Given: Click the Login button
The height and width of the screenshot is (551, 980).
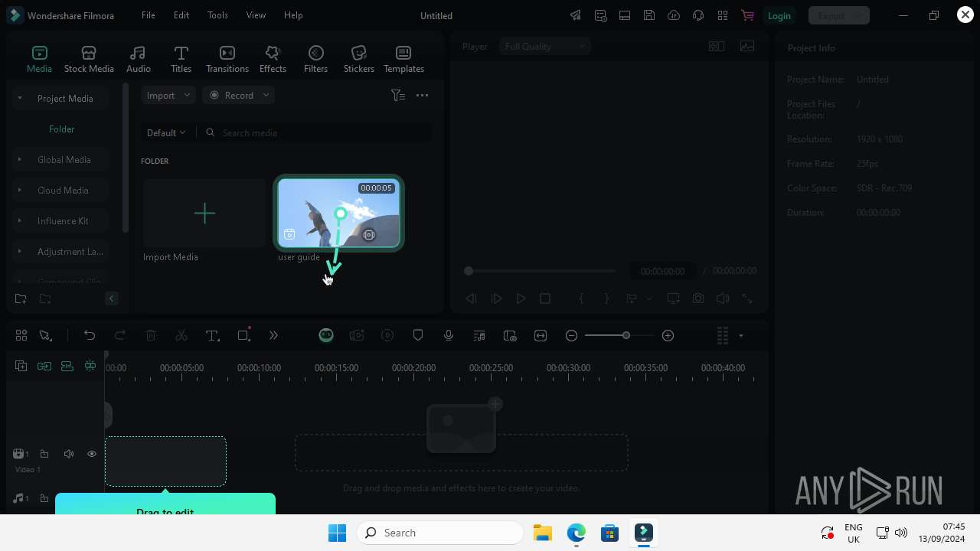Looking at the screenshot, I should [x=779, y=15].
